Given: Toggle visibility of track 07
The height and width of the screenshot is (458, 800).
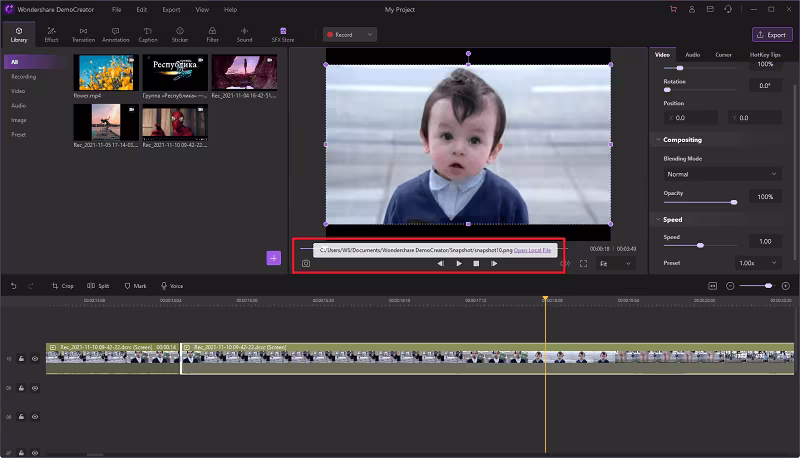Looking at the screenshot, I should (x=35, y=452).
